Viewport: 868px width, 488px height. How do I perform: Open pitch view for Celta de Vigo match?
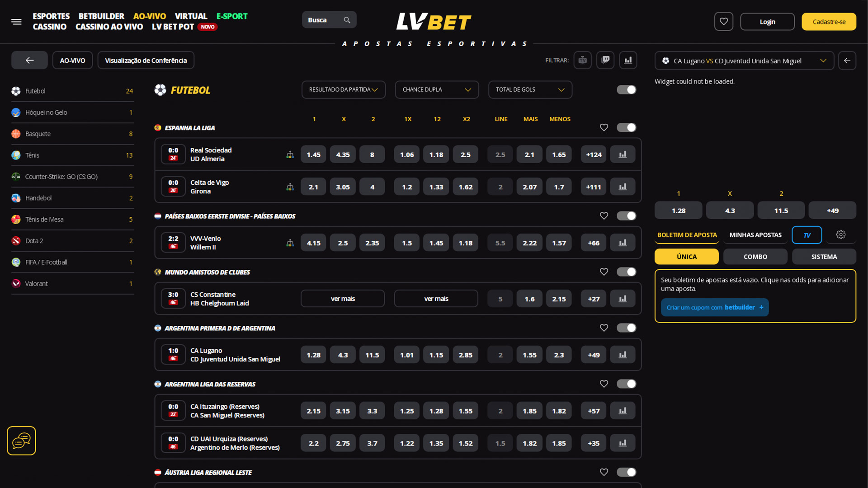290,187
